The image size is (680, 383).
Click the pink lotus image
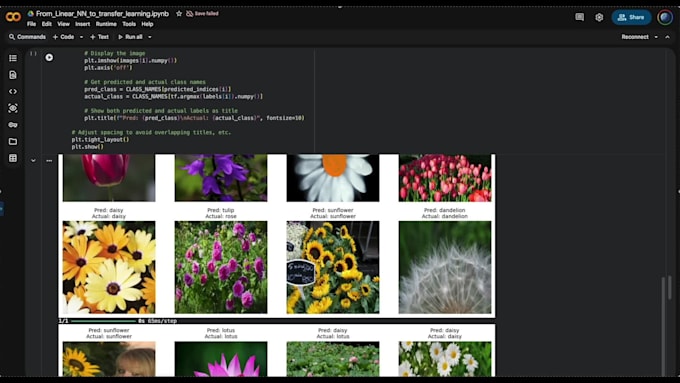(x=221, y=359)
